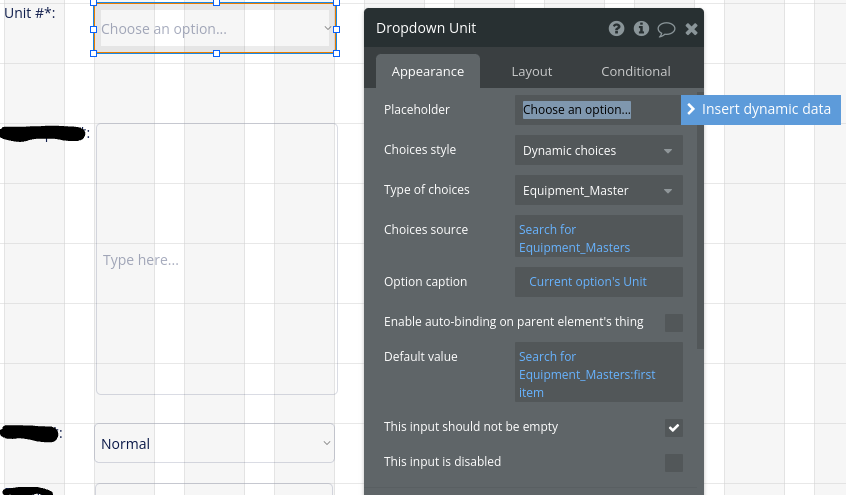Switch to the Layout tab
The width and height of the screenshot is (846, 495).
tap(531, 71)
